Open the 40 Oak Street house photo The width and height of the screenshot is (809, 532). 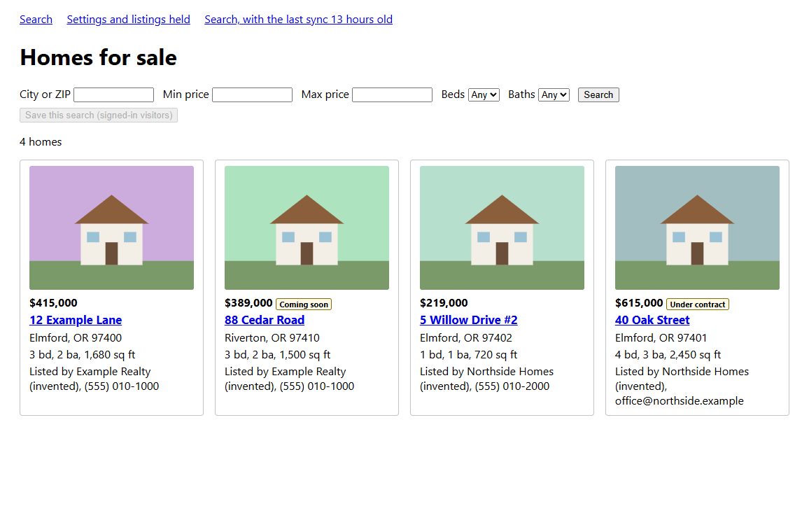coord(697,227)
